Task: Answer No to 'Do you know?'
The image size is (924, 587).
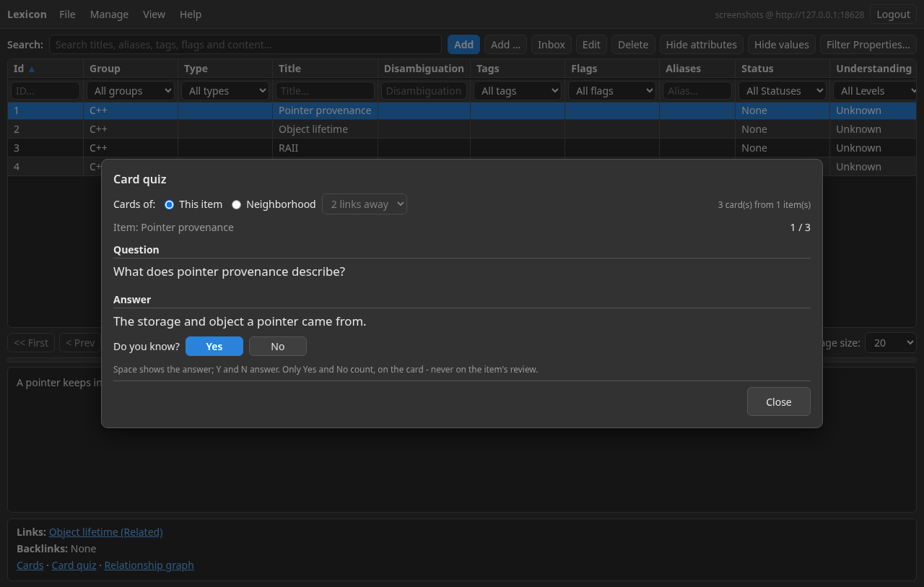Action: pos(278,347)
